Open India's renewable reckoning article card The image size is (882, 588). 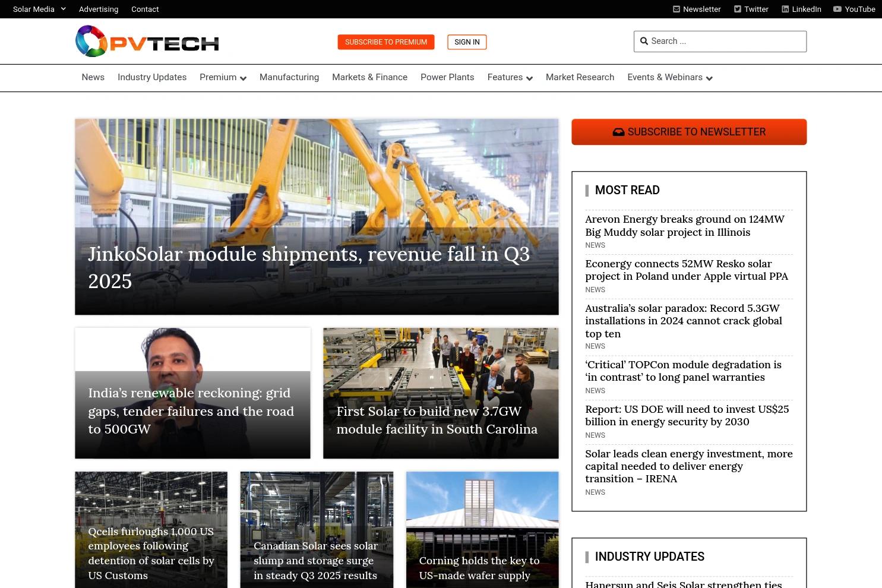tap(192, 393)
